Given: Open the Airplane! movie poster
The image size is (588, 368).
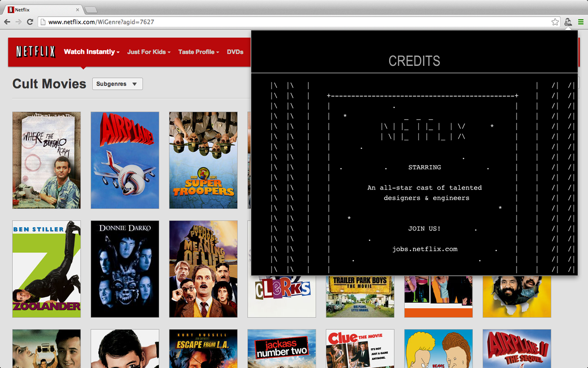Looking at the screenshot, I should [x=125, y=160].
